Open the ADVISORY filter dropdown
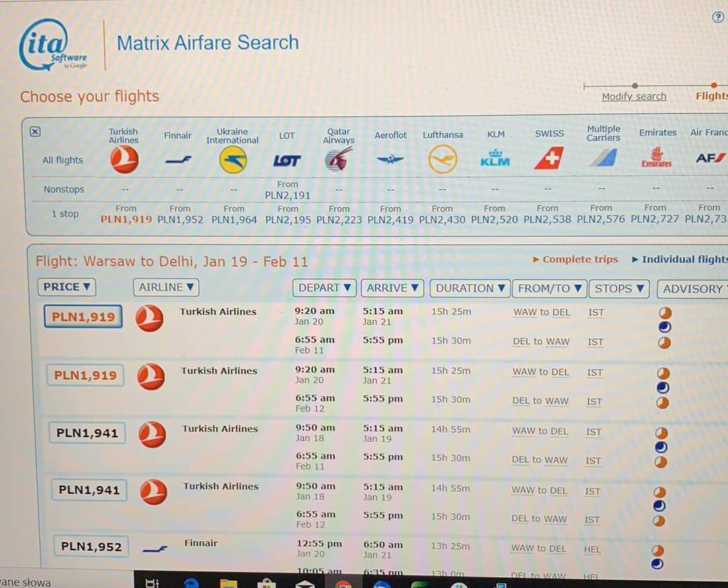Viewport: 728px width, 588px height. click(x=693, y=289)
